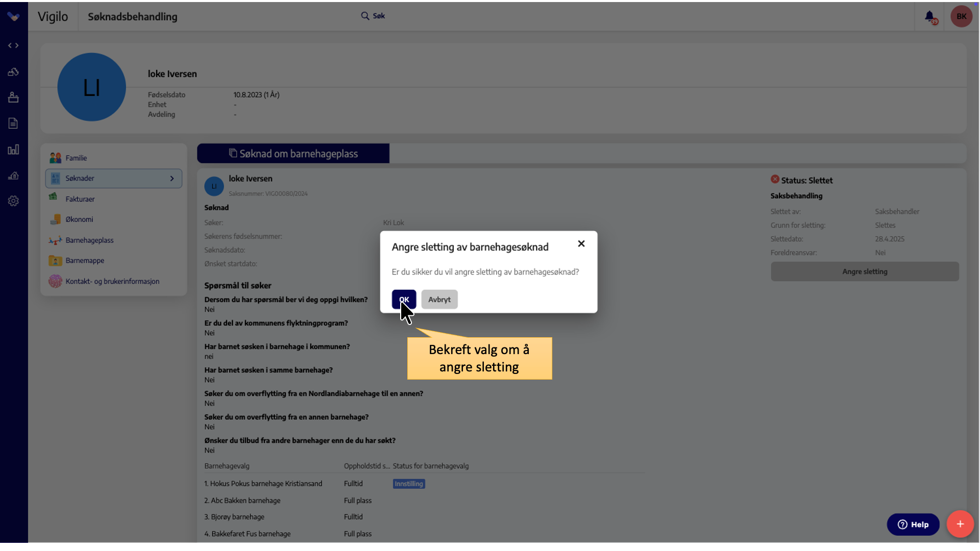Screen dimensions: 980x551
Task: Open the Help button
Action: pos(913,524)
